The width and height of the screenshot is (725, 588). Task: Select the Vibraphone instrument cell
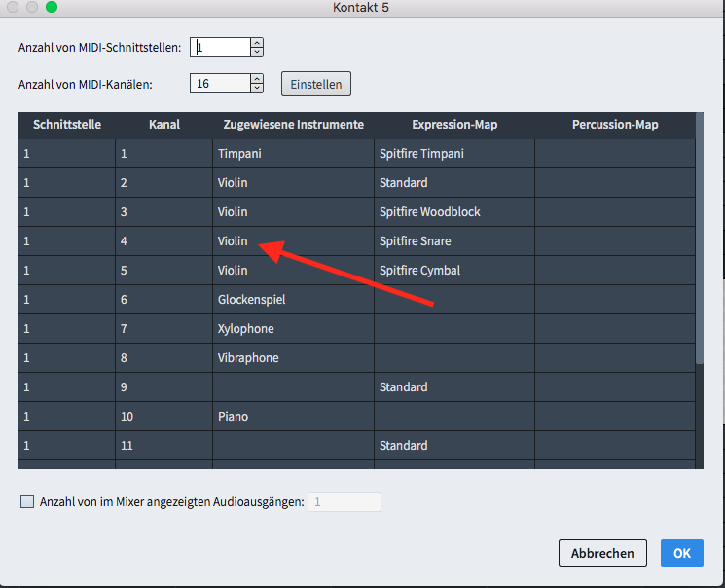click(294, 357)
